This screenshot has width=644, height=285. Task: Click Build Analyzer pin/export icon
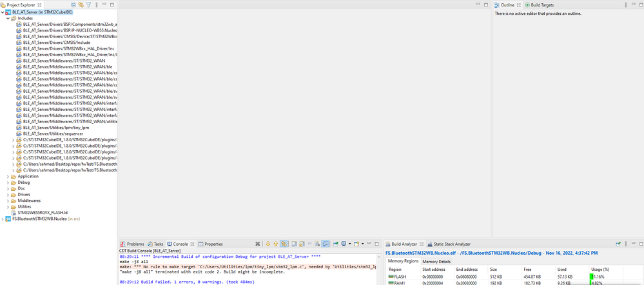point(618,244)
